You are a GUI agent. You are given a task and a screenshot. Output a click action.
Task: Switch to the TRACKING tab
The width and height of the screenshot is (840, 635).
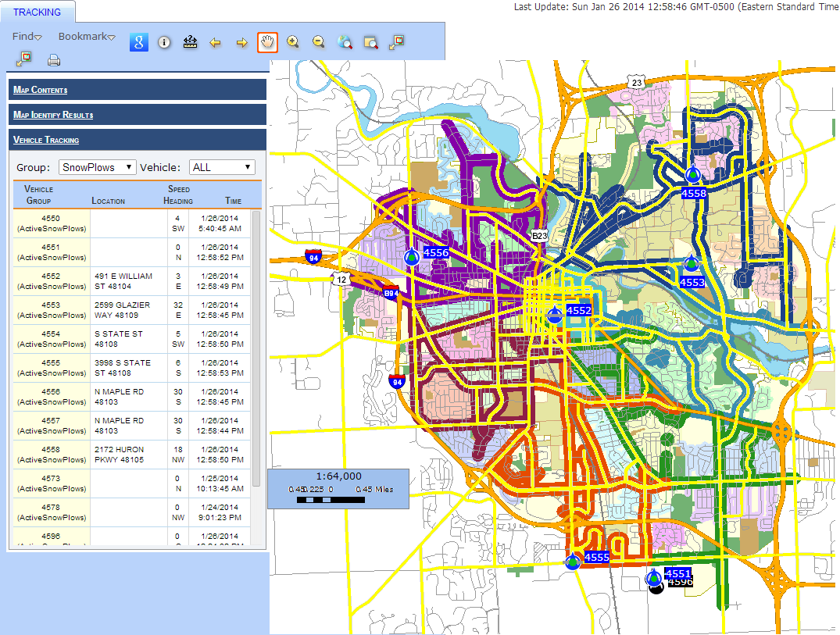[x=37, y=12]
